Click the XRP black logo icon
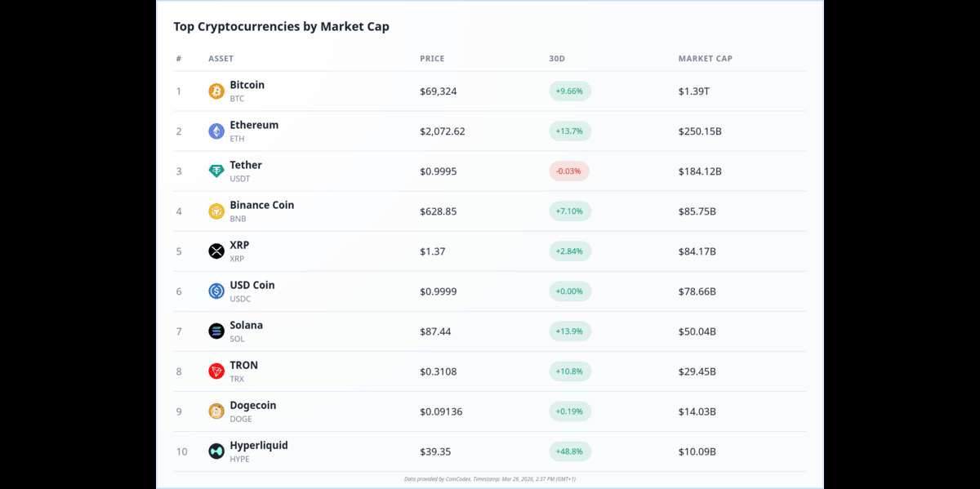Screen dimensions: 980x489 [x=216, y=251]
